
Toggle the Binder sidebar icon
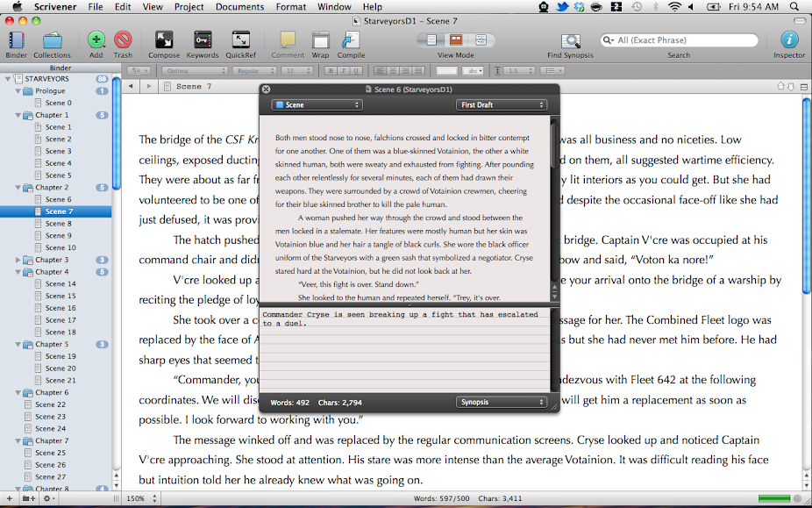(16, 40)
